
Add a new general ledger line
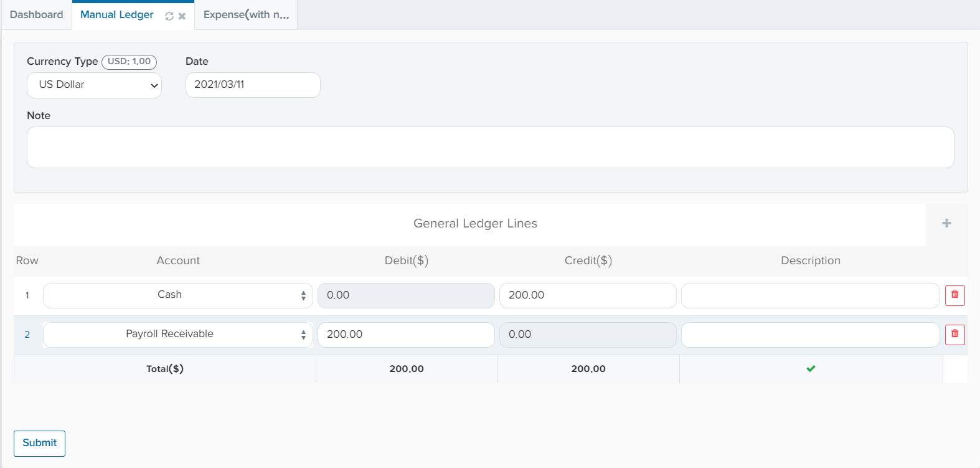[946, 223]
